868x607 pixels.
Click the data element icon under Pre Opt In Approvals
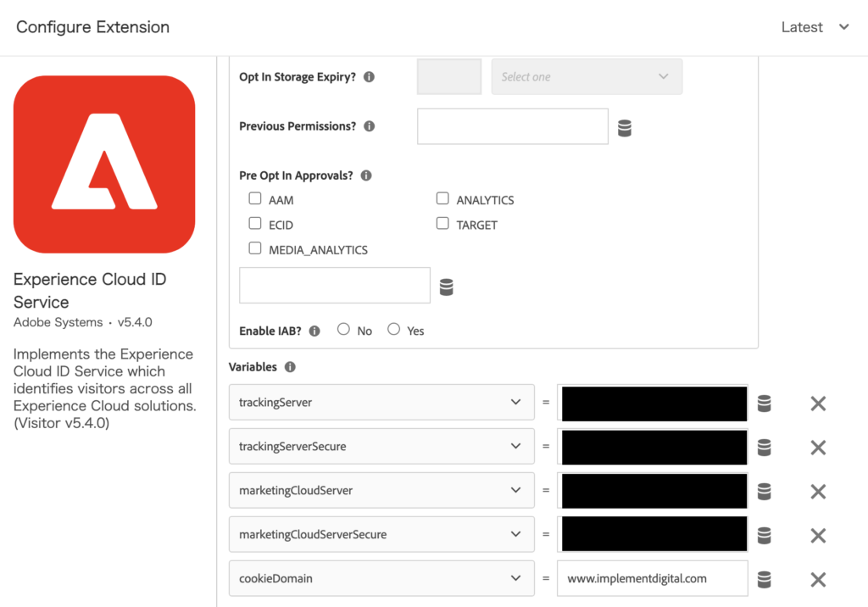coord(447,287)
